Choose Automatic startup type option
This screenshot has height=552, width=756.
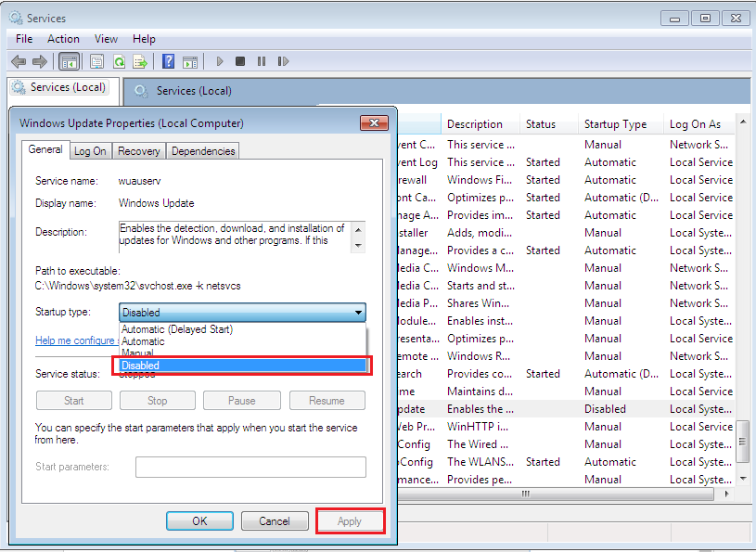[242, 341]
